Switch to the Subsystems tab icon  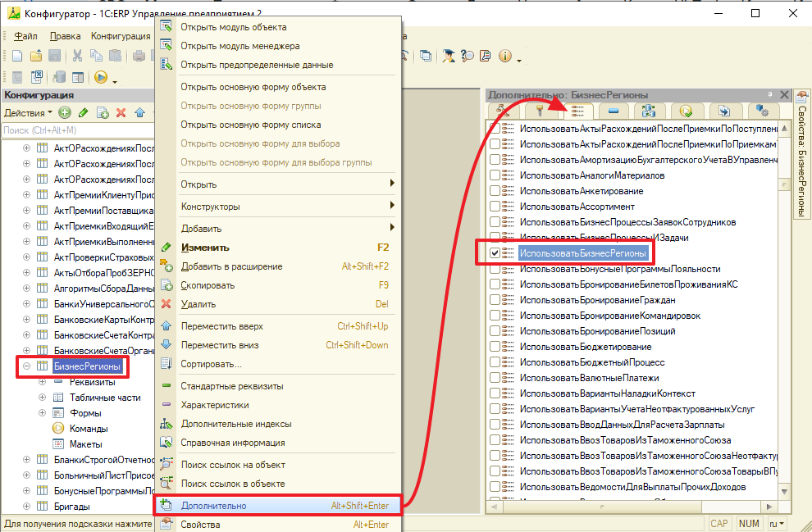pos(502,110)
